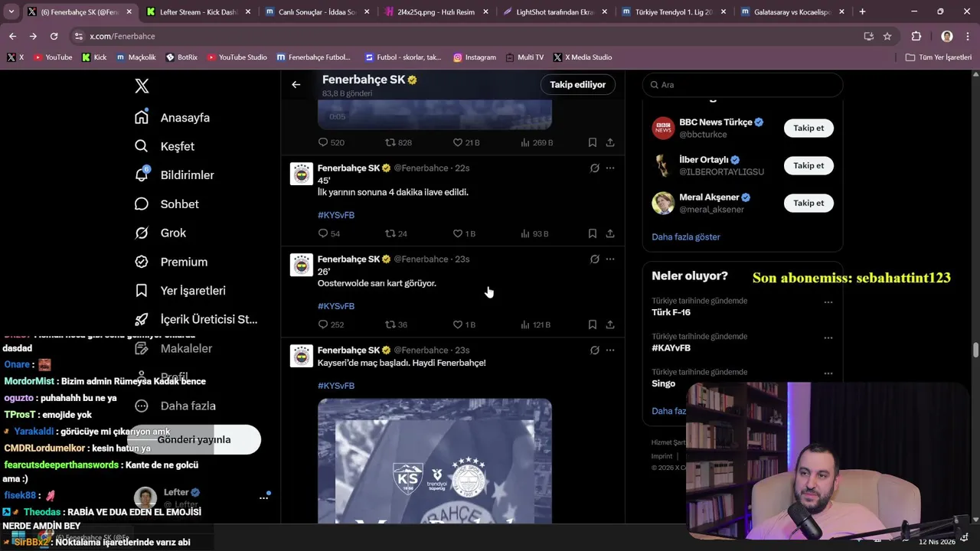Open the #KAYvFB trending topic
Image resolution: width=980 pixels, height=551 pixels.
coord(671,348)
